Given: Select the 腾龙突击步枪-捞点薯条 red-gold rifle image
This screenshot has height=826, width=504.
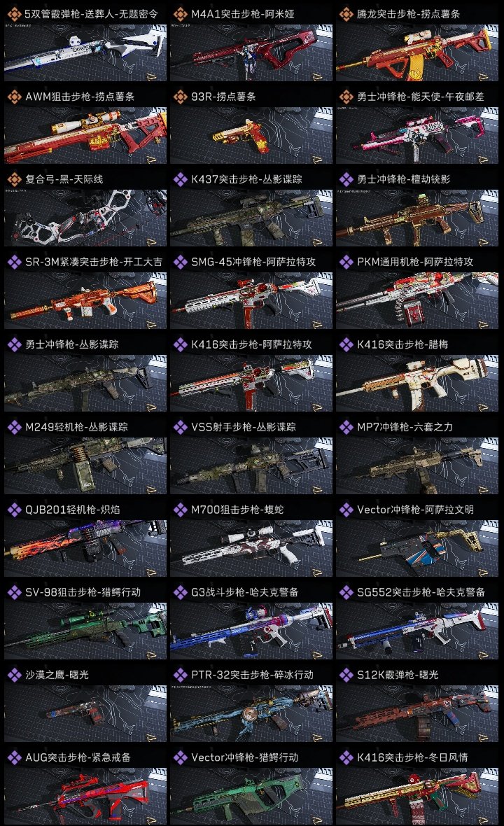Looking at the screenshot, I should [417, 52].
